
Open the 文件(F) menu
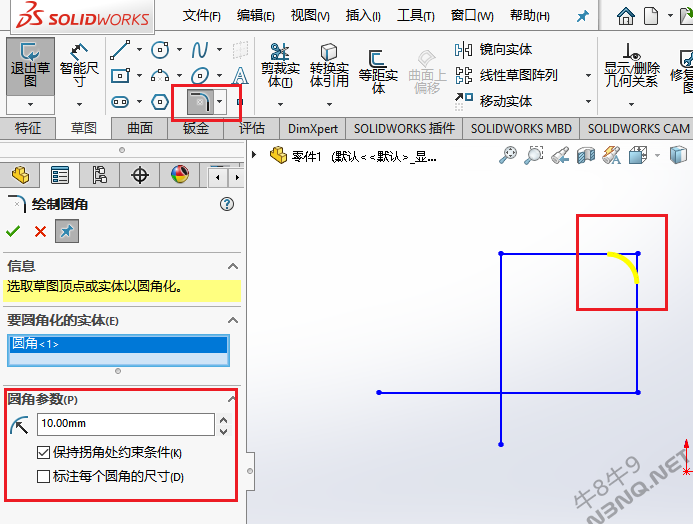coord(202,16)
